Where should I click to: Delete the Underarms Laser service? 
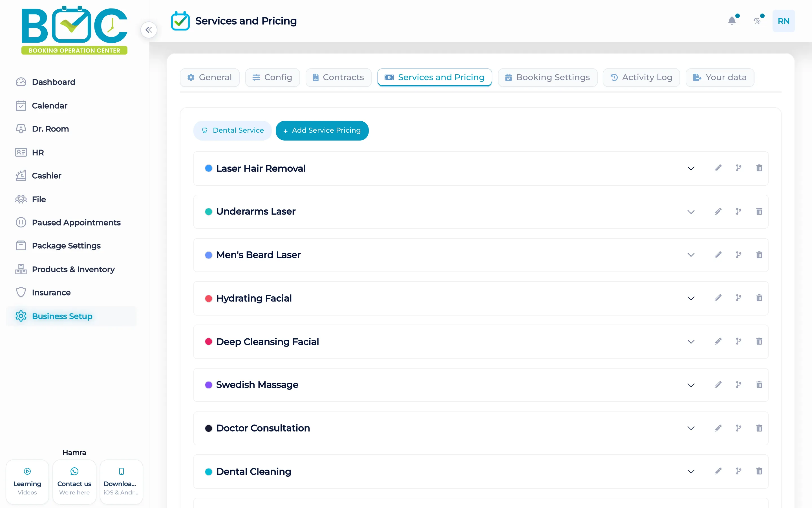(x=759, y=211)
